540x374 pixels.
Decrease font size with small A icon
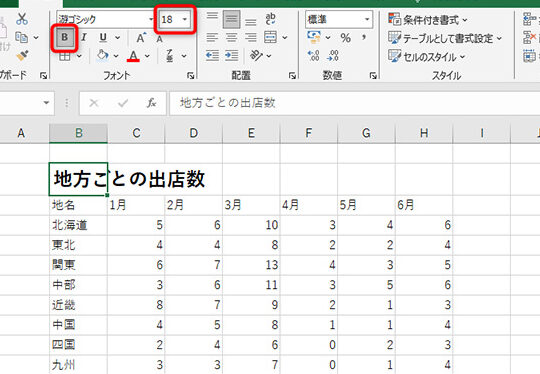pos(159,38)
